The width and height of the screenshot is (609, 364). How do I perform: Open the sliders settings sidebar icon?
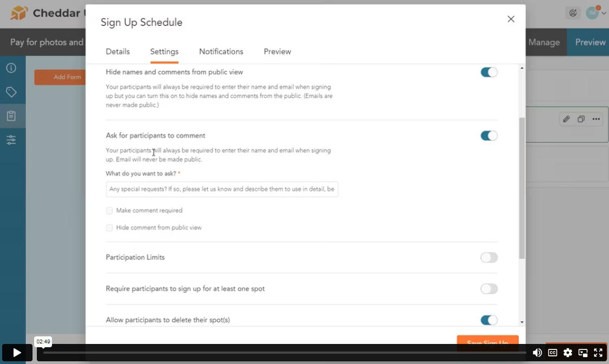click(11, 140)
